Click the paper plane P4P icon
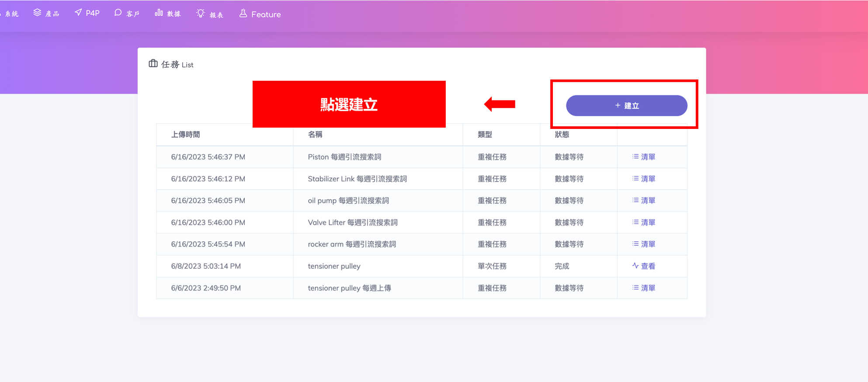Image resolution: width=868 pixels, height=382 pixels. click(x=78, y=13)
